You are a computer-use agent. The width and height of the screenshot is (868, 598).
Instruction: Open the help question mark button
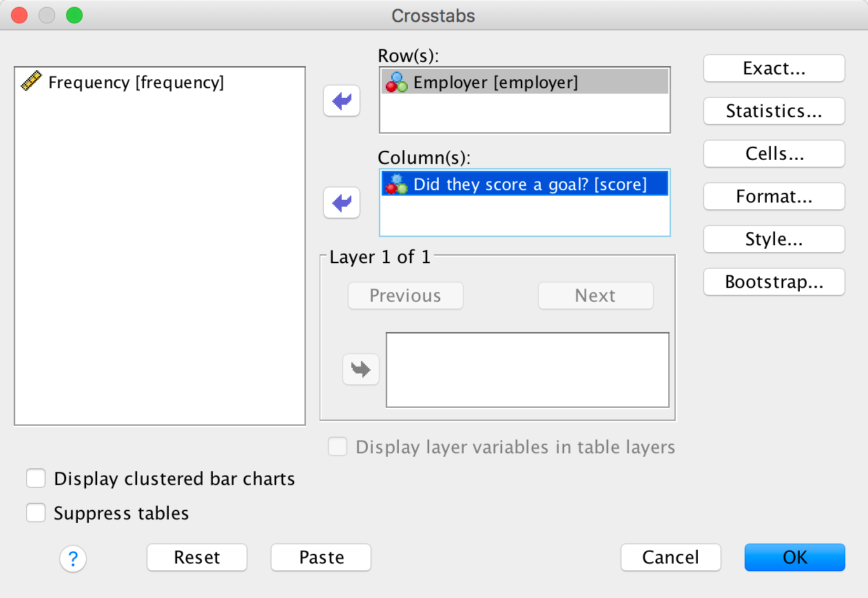click(73, 558)
